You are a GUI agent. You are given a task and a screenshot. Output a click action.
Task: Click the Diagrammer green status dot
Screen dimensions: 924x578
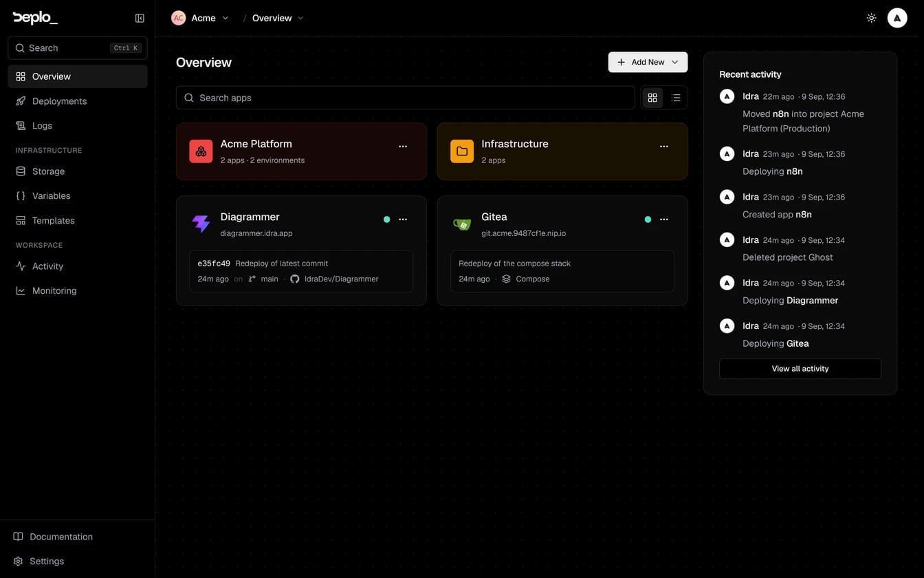click(x=386, y=220)
